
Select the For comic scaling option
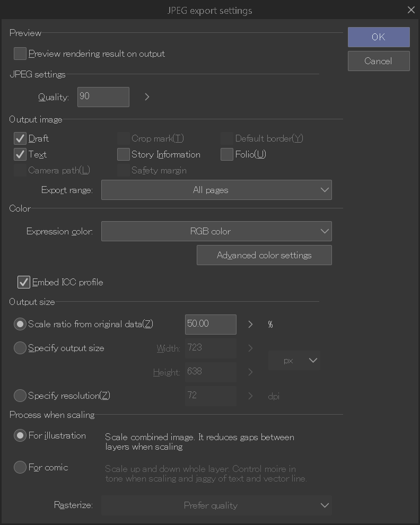pos(20,467)
